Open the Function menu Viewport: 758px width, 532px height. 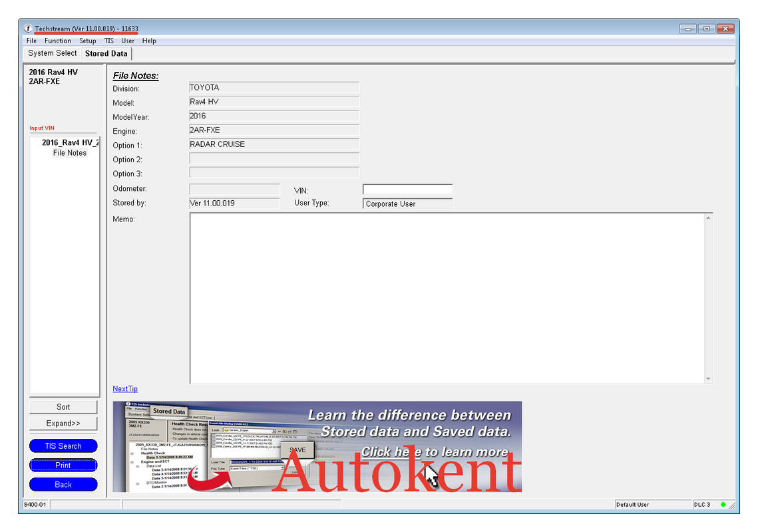tap(57, 41)
